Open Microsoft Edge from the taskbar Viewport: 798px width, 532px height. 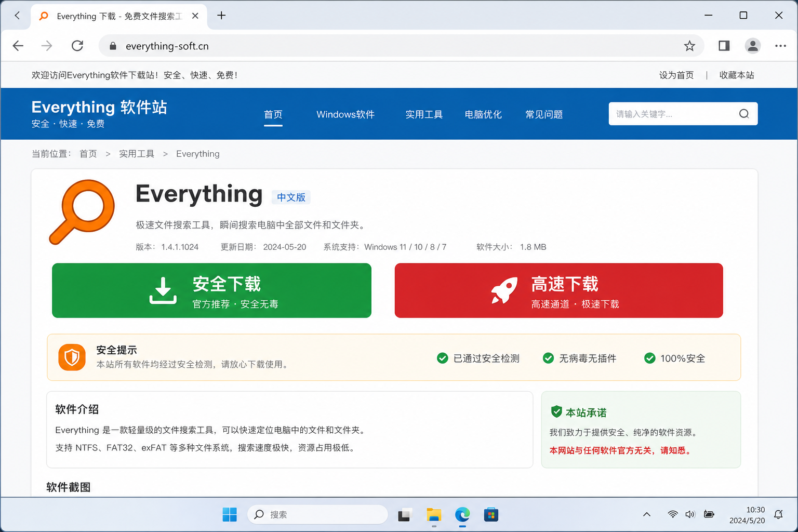pos(462,514)
